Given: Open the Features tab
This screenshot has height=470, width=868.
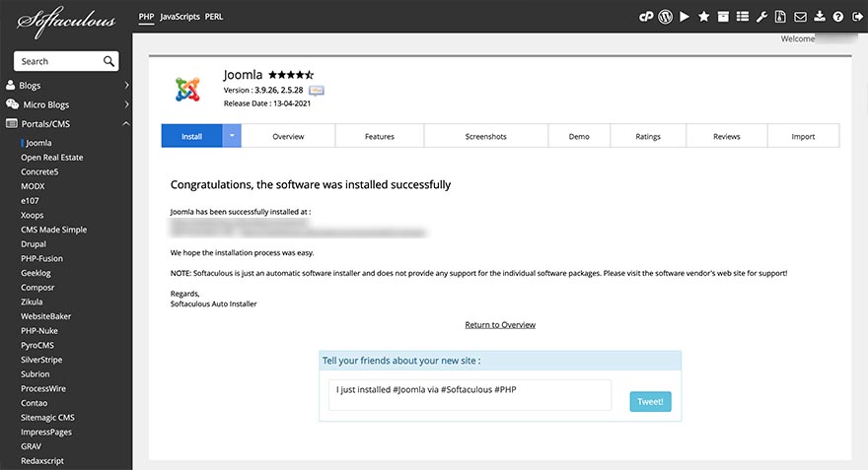Looking at the screenshot, I should 380,136.
